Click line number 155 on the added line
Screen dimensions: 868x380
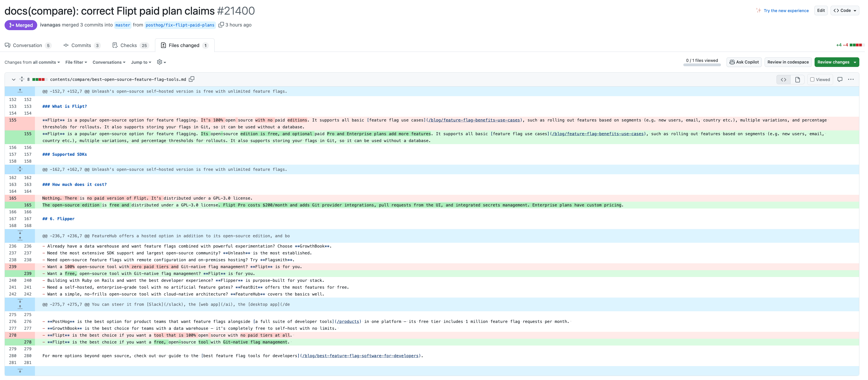(x=28, y=134)
